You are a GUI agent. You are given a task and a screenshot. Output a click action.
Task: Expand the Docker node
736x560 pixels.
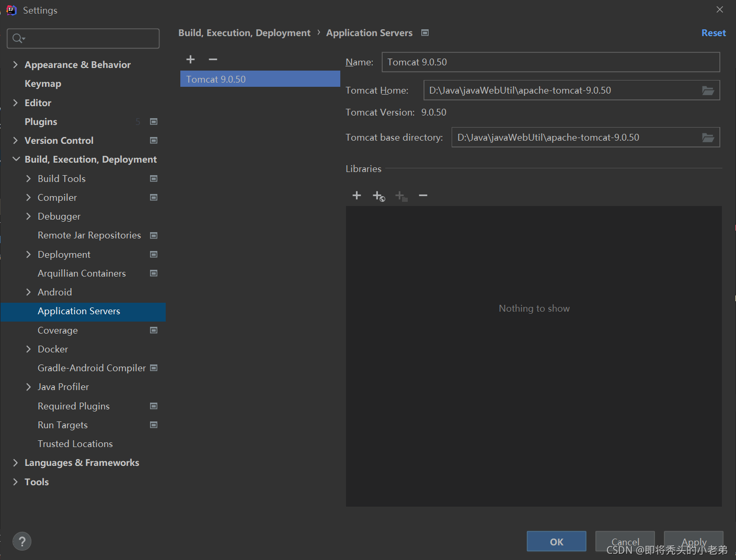click(28, 349)
